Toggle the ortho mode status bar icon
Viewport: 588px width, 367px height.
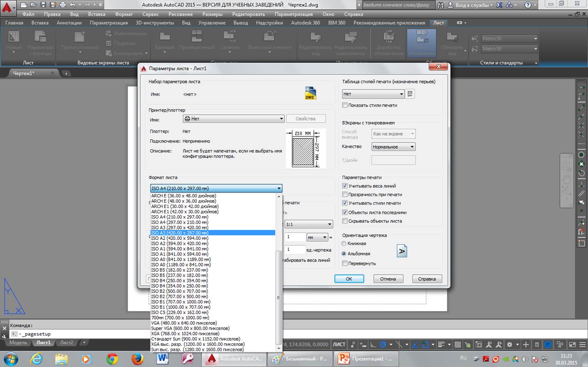tap(373, 345)
